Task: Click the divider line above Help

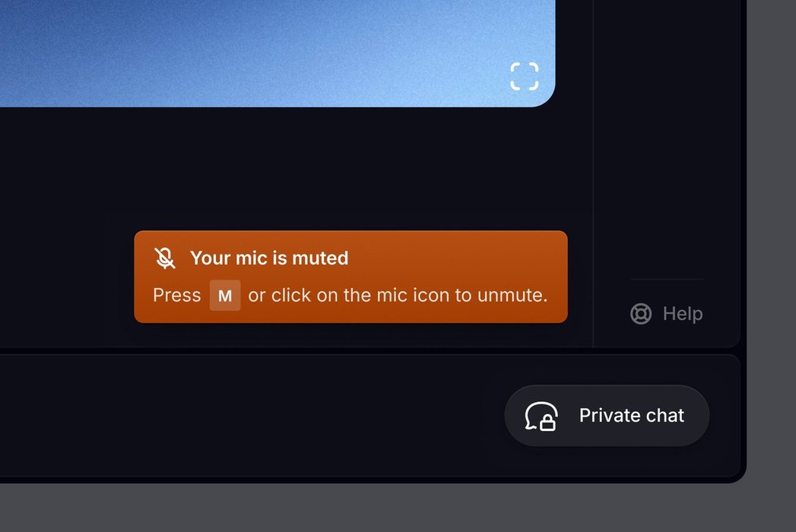Action: (667, 279)
